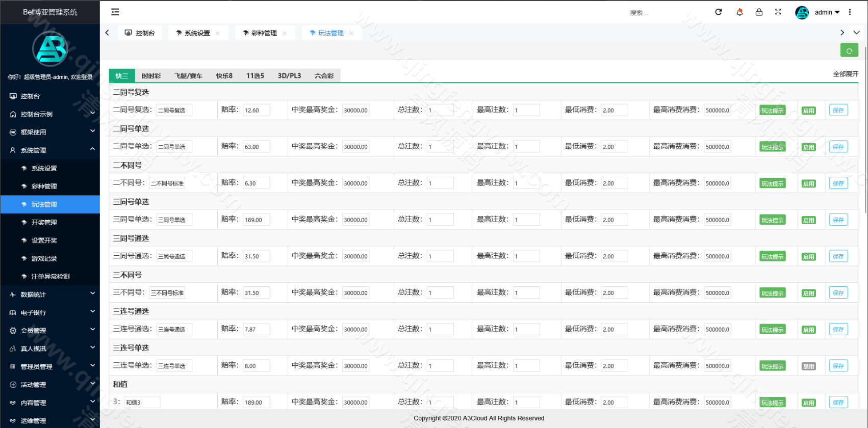This screenshot has height=428, width=868.
Task: Click the sidebar collapse hamburger icon
Action: [x=115, y=12]
